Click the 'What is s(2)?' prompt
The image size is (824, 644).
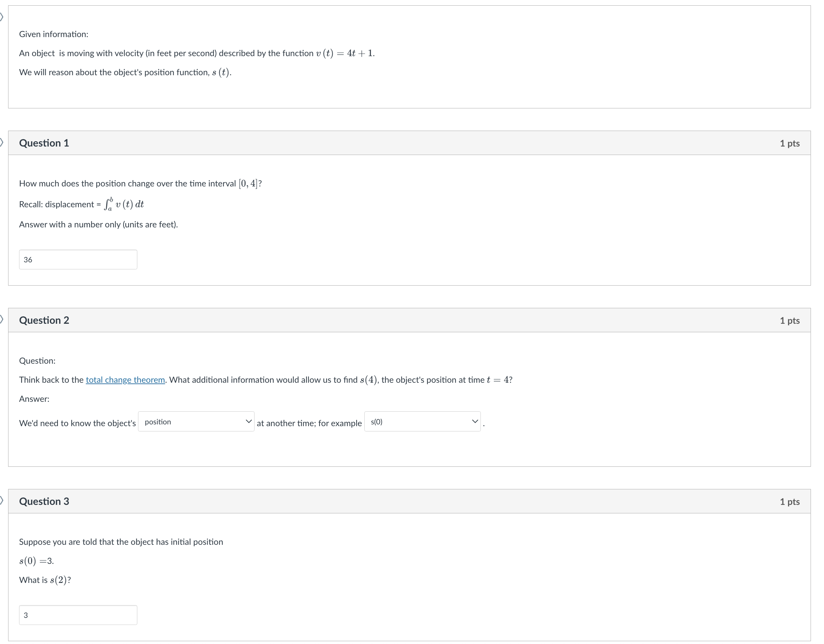pos(45,580)
